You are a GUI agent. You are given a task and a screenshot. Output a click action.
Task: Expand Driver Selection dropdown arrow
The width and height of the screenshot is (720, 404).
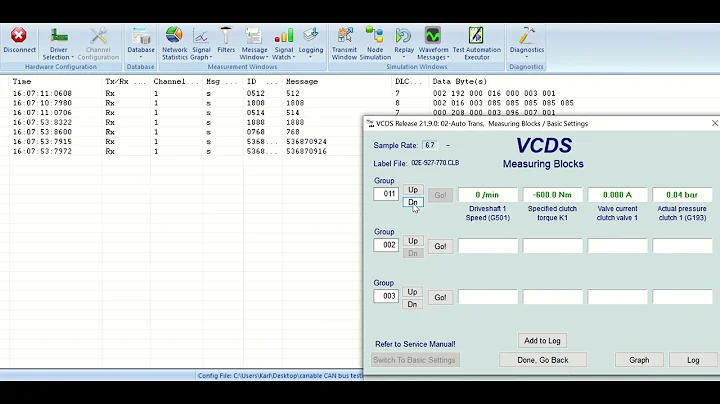(x=72, y=57)
